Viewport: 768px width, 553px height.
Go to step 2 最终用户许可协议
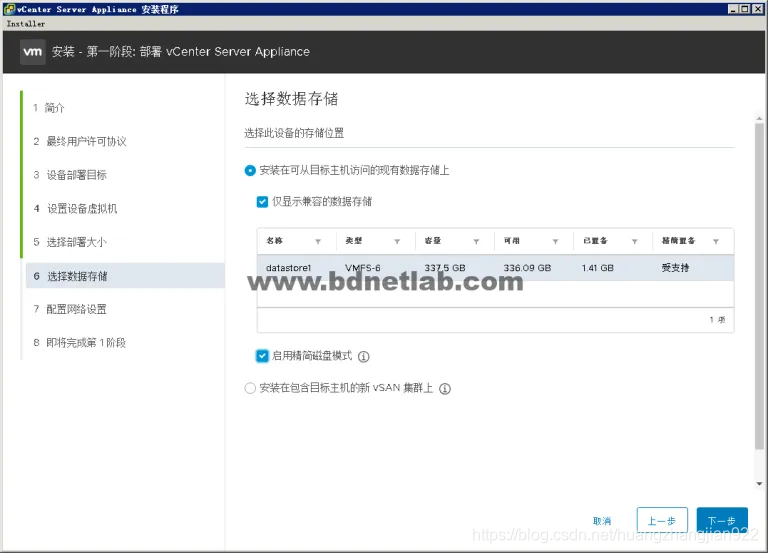(80, 142)
